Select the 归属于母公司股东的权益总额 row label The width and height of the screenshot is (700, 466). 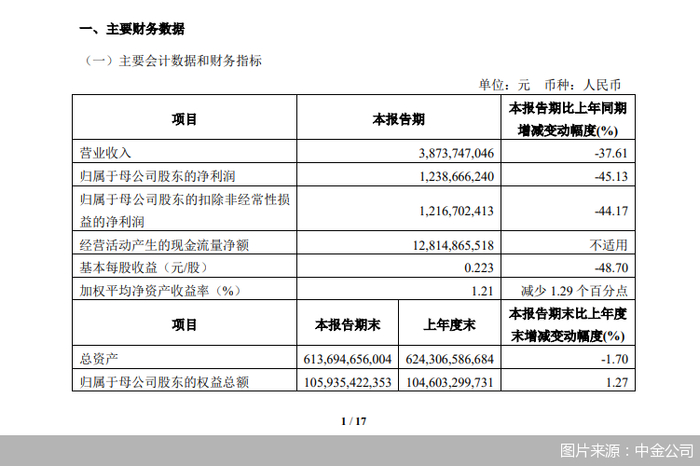pyautogui.click(x=164, y=382)
